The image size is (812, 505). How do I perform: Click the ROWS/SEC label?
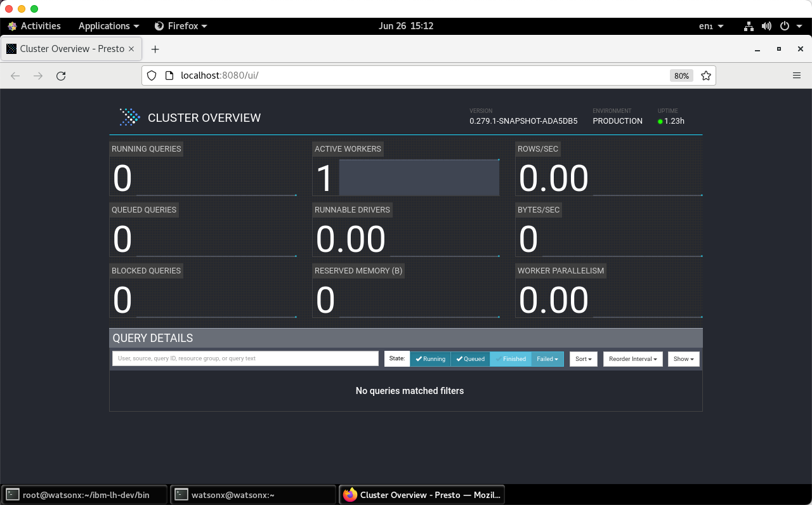point(538,149)
